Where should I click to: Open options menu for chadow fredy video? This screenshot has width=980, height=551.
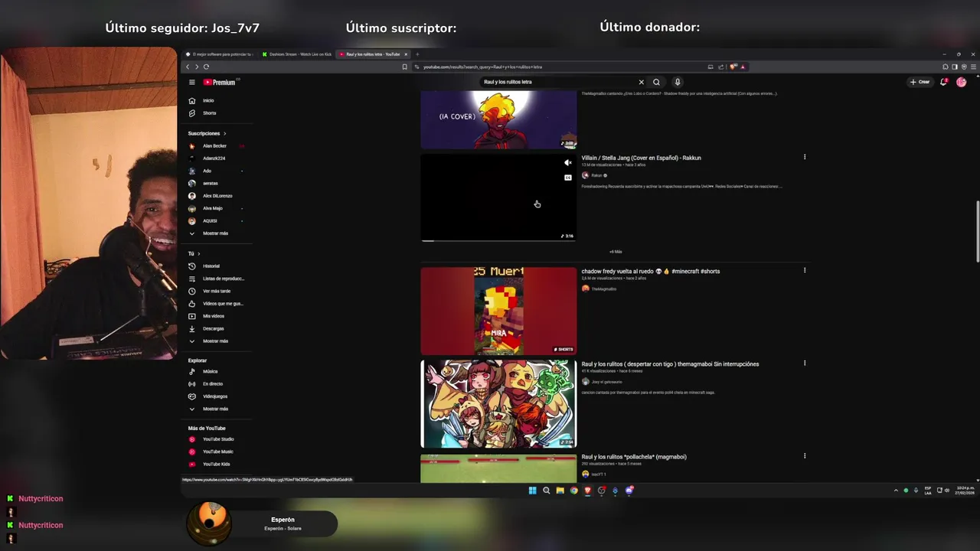point(805,270)
